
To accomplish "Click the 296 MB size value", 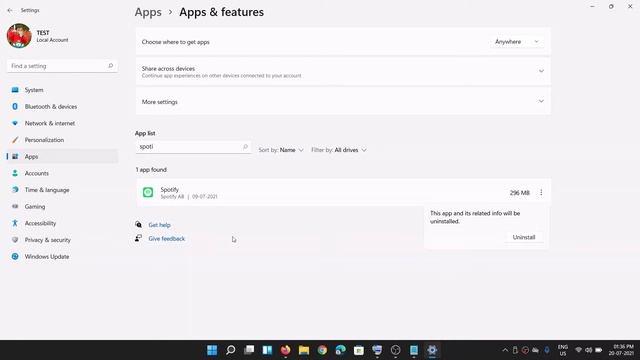I will click(520, 193).
